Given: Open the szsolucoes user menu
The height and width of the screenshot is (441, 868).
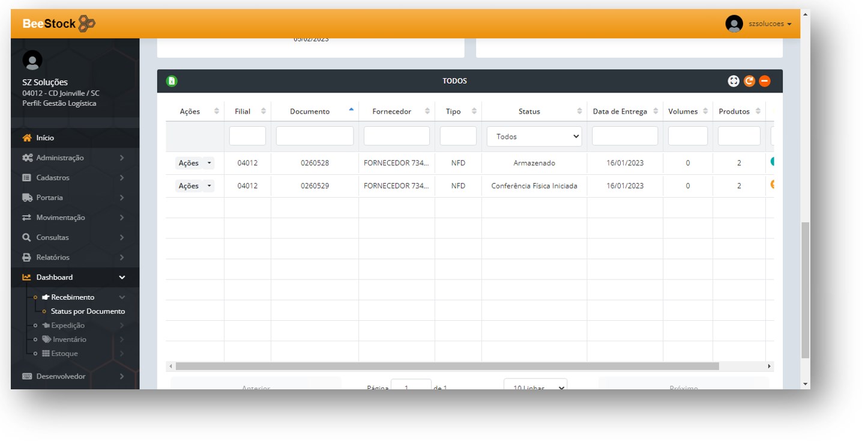Looking at the screenshot, I should [770, 24].
